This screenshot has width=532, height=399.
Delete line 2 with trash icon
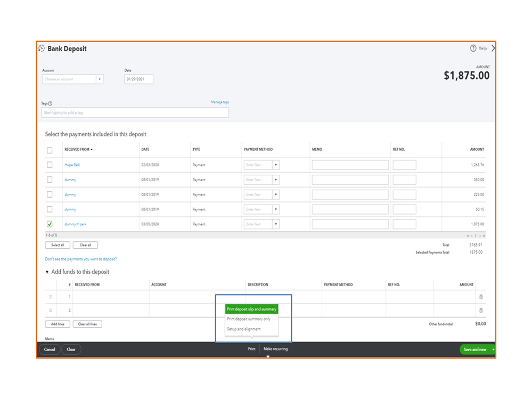[481, 310]
